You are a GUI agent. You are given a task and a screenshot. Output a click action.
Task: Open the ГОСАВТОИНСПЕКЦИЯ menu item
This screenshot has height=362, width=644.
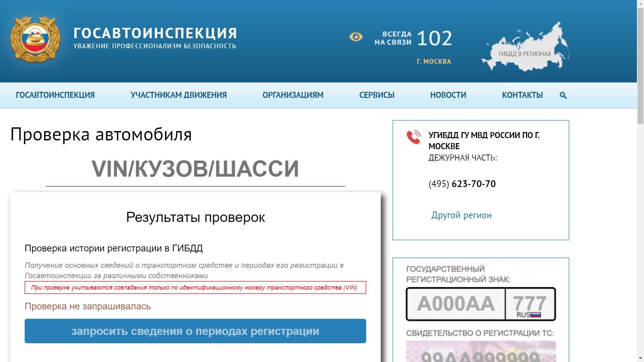point(55,95)
